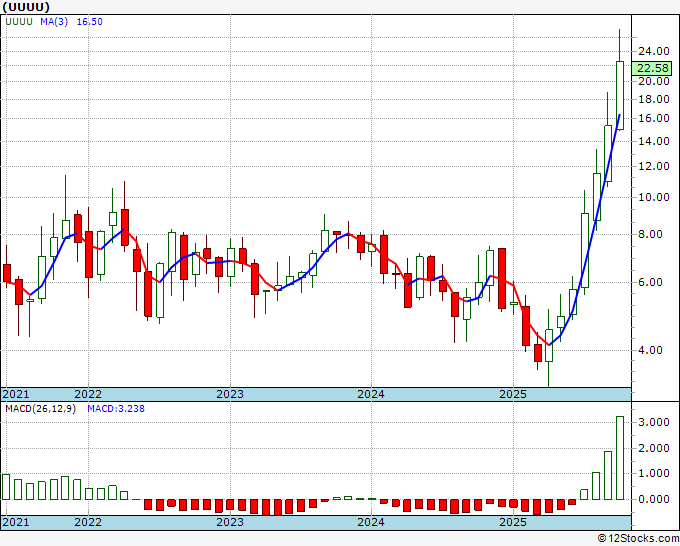The image size is (680, 546).
Task: Click 2023 on the price chart timeline
Action: [230, 394]
